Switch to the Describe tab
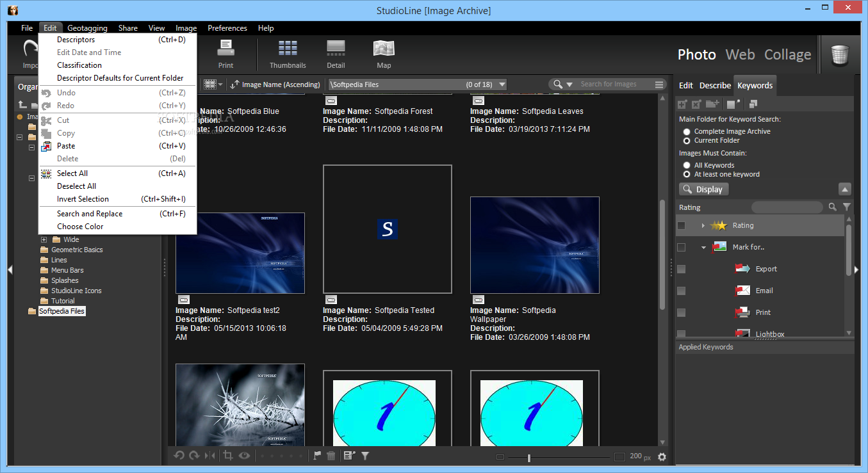This screenshot has height=473, width=868. (x=715, y=85)
